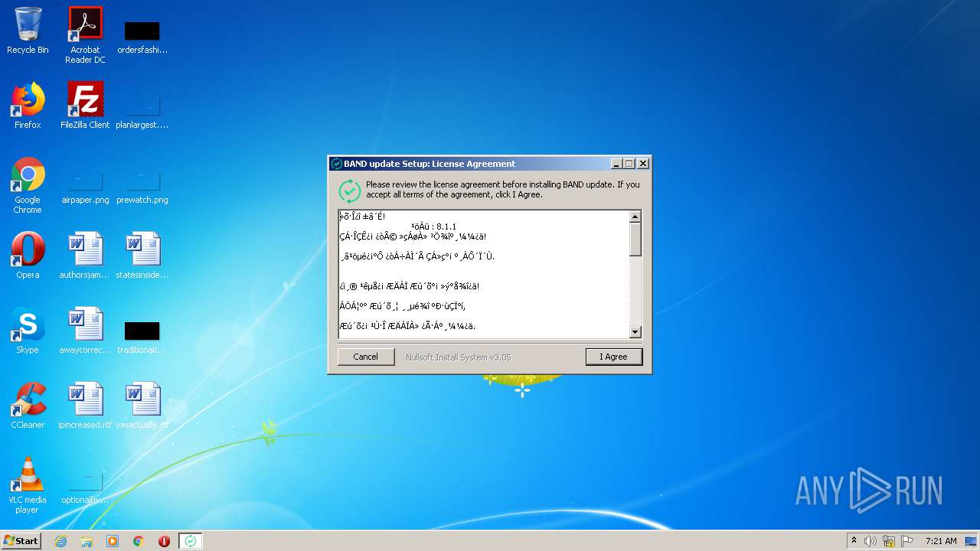Show hidden system tray icons

[x=854, y=541]
